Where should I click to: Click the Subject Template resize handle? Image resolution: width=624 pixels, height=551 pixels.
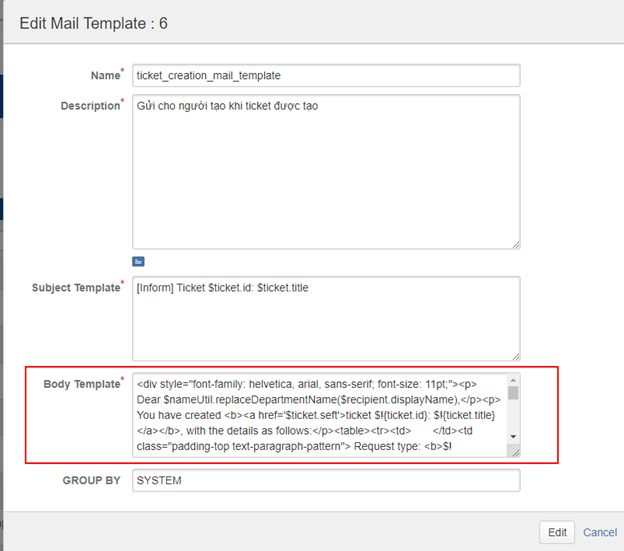click(x=514, y=354)
